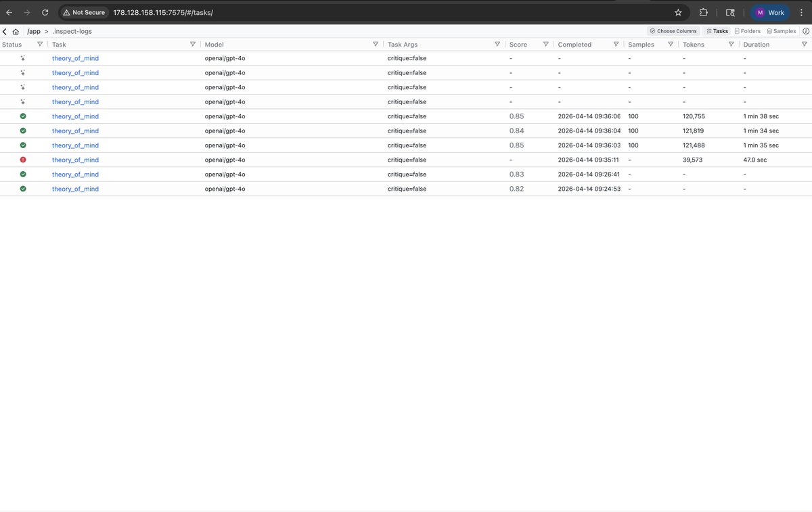Sort by the Score column header
Viewport: 812px width, 512px height.
pyautogui.click(x=518, y=45)
